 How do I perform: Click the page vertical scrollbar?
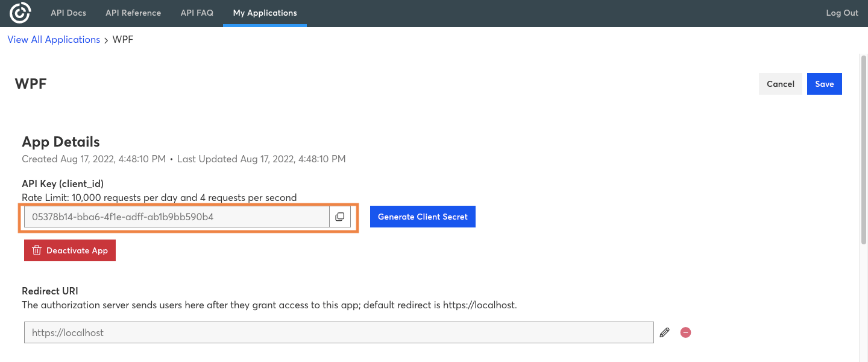[x=863, y=151]
